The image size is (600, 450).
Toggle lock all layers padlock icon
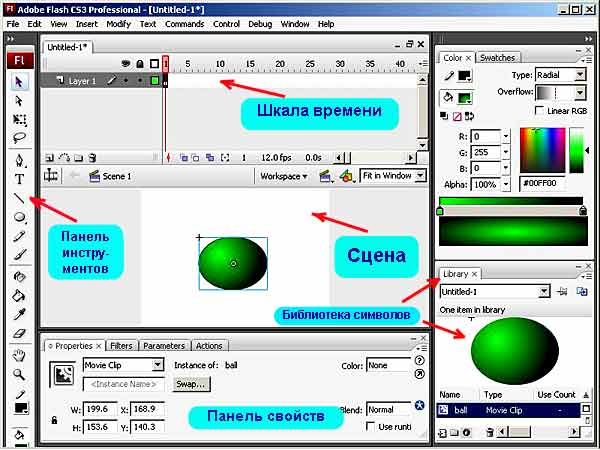tap(140, 64)
